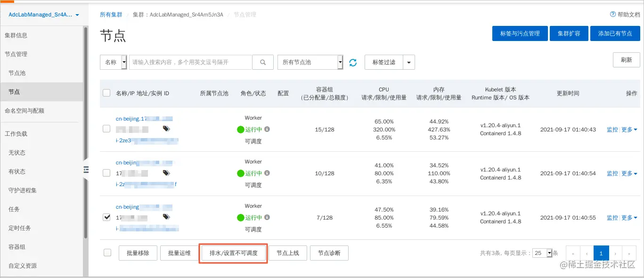Image resolution: width=644 pixels, height=278 pixels.
Task: Click the 2021-09-17 01:40:43 timestamp cell
Action: (568, 130)
